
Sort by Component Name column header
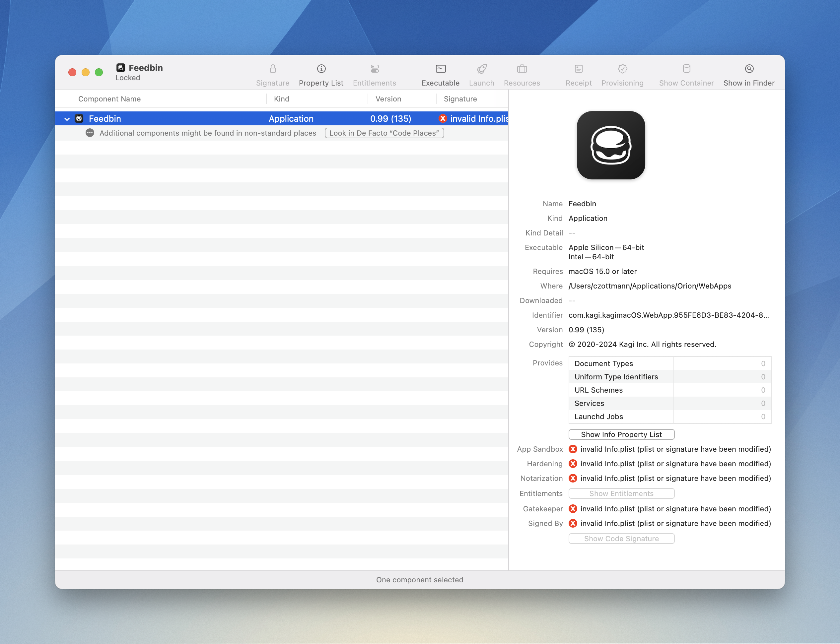pos(110,99)
